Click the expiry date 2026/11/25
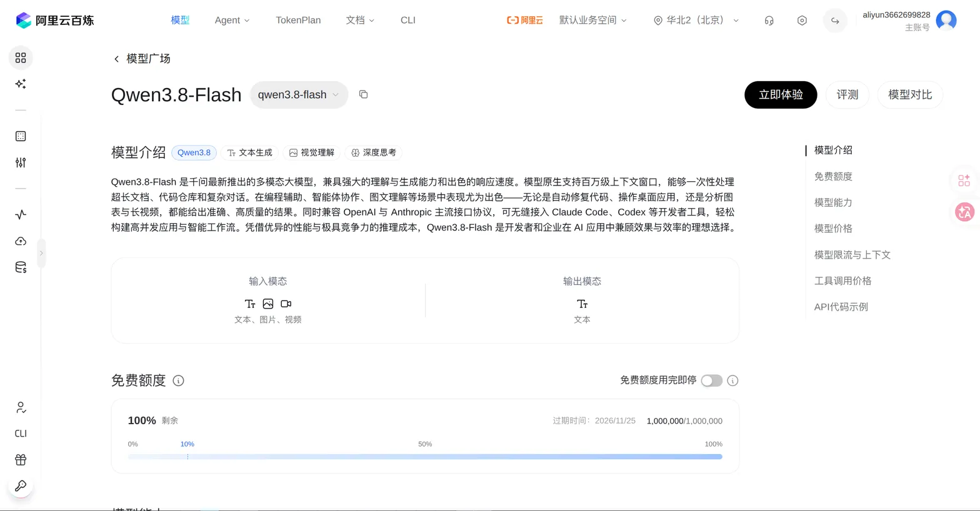980x511 pixels. coord(615,421)
